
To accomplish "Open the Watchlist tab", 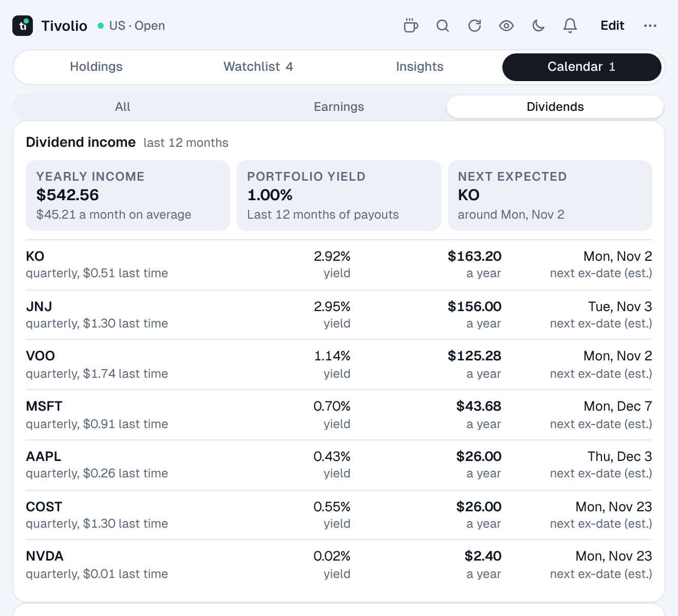I will [258, 67].
